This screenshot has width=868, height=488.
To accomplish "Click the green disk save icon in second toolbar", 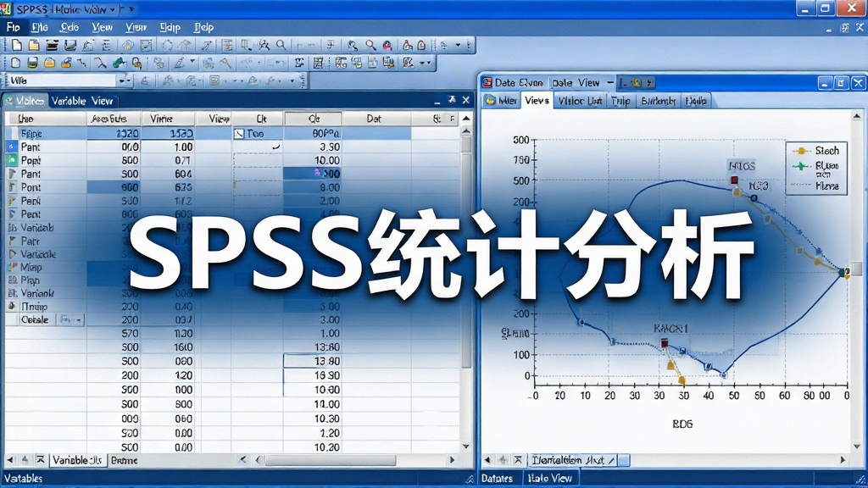I will tap(33, 63).
